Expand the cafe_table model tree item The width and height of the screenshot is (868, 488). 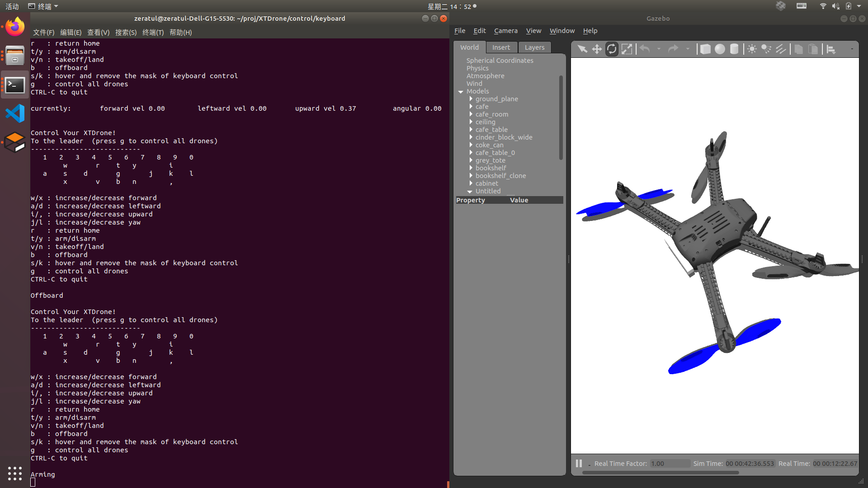[x=471, y=130]
